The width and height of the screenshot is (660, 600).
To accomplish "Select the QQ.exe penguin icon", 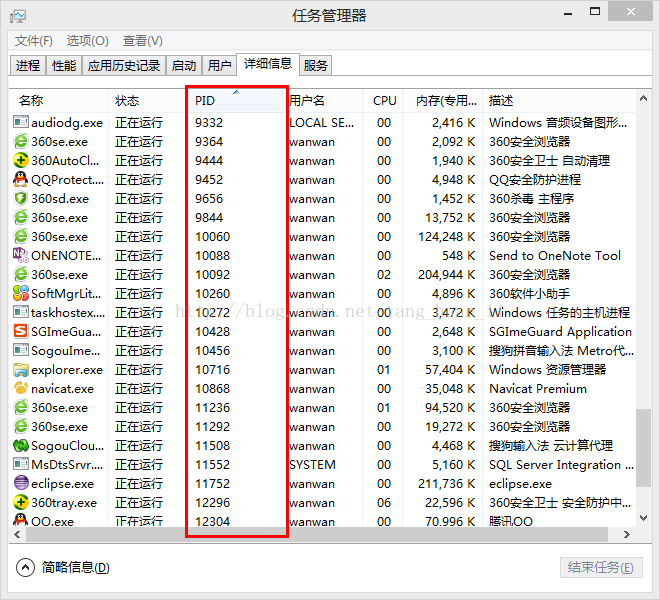I will pos(21,520).
